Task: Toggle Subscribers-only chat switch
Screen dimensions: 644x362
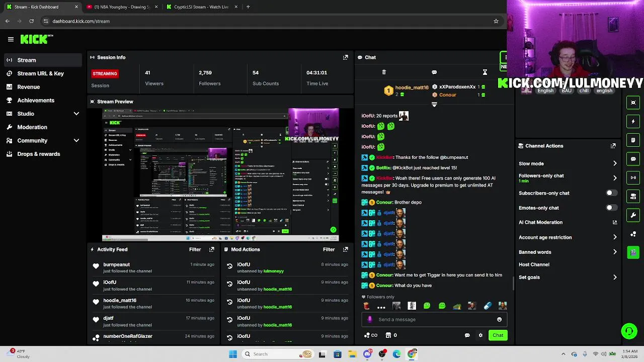Action: [x=611, y=193]
